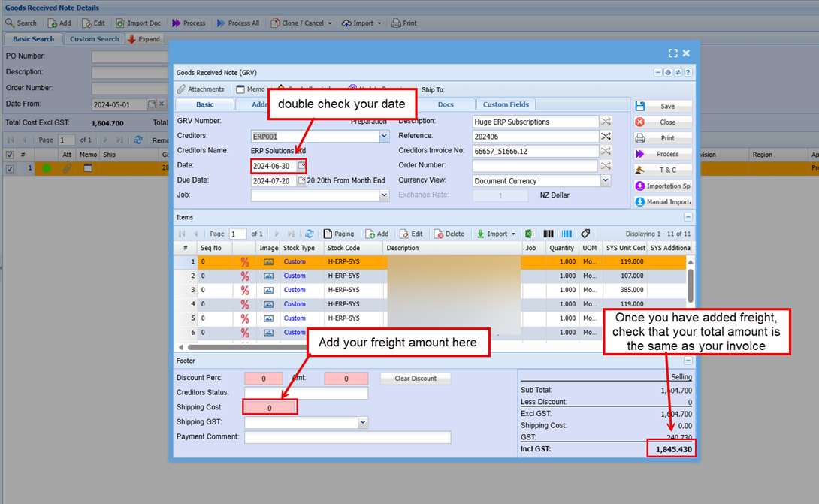The width and height of the screenshot is (819, 504).
Task: Click the barcode icon in Items toolbar
Action: click(549, 234)
